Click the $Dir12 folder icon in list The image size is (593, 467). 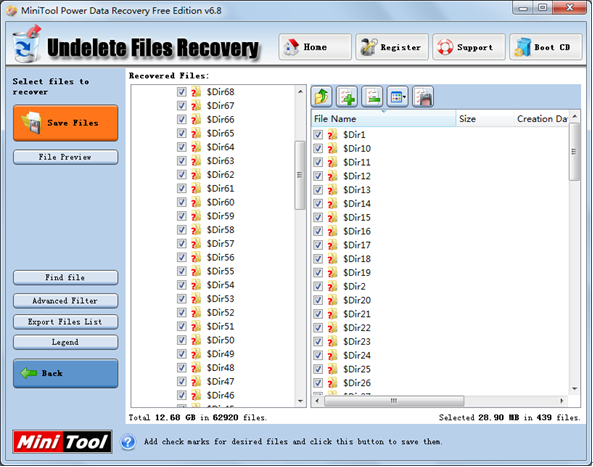(x=332, y=176)
